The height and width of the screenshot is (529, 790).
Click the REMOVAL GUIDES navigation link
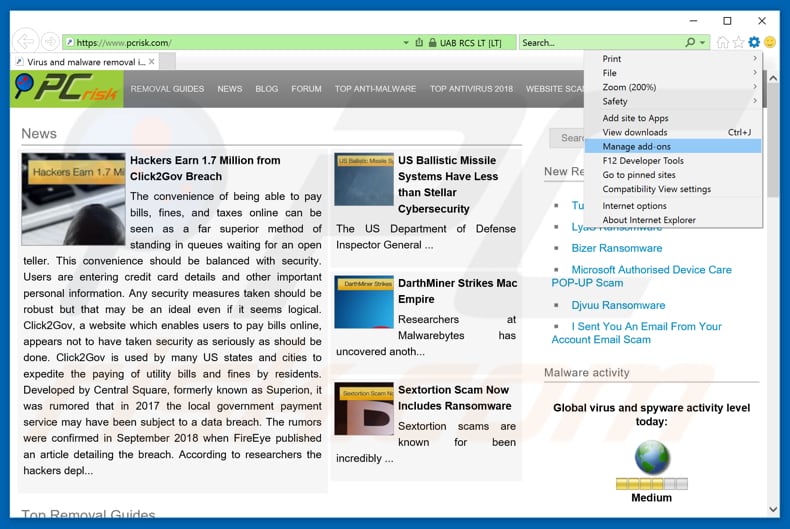(x=167, y=89)
